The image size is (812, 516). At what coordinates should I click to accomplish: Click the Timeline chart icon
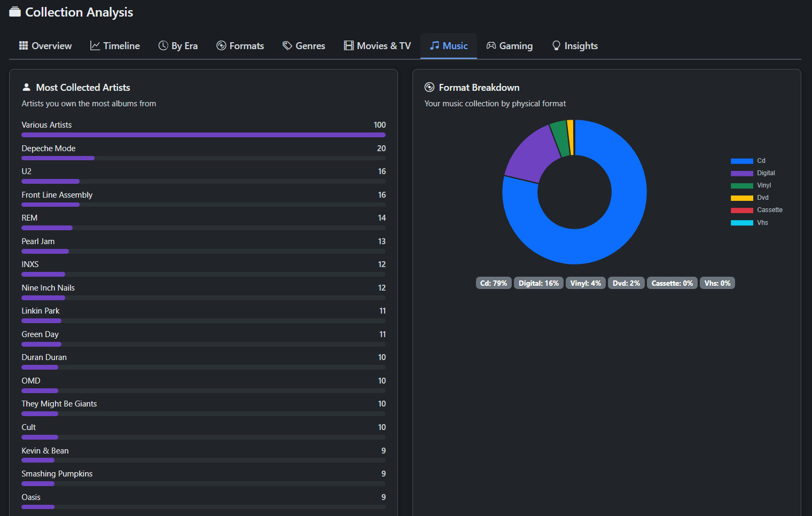pos(95,46)
